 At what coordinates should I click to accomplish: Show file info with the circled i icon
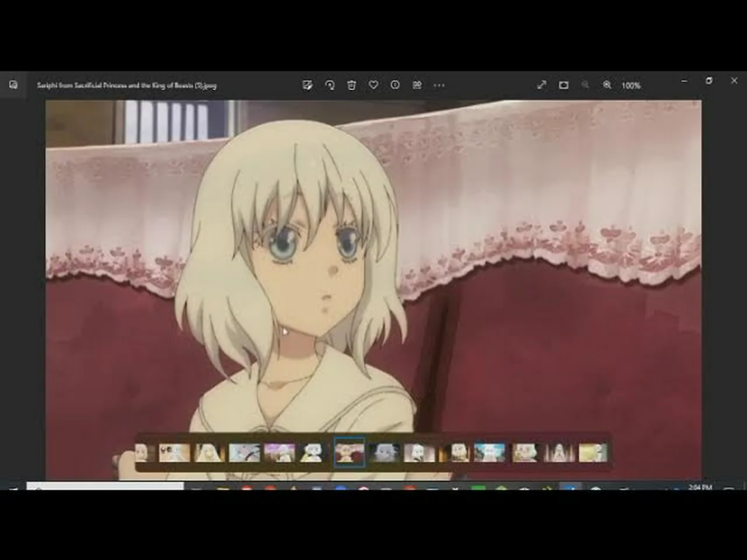tap(395, 85)
